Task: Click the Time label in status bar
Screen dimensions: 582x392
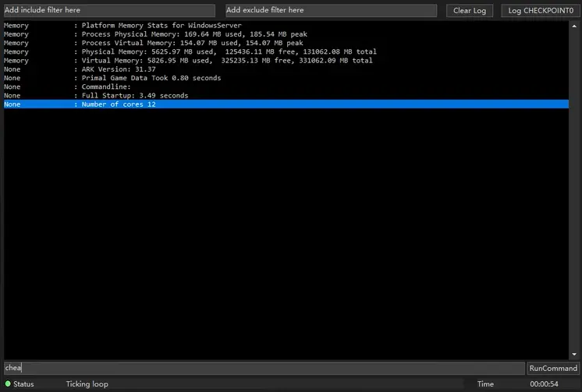Action: [x=485, y=384]
